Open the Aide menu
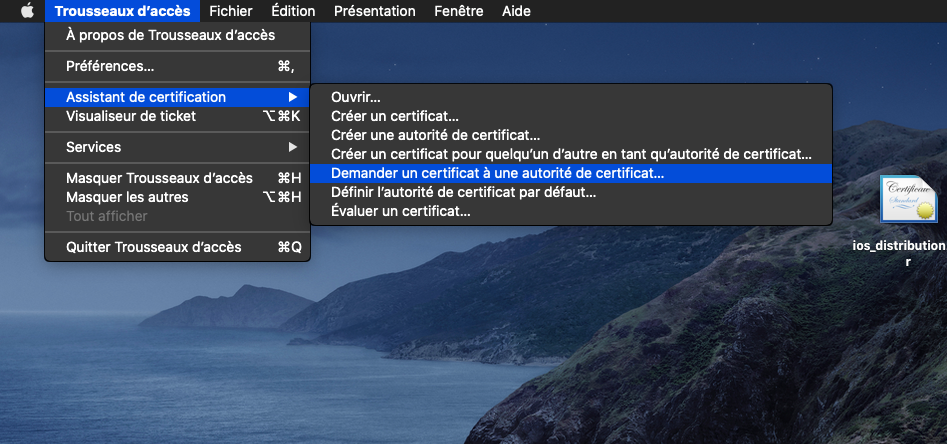947x444 pixels. click(x=516, y=11)
